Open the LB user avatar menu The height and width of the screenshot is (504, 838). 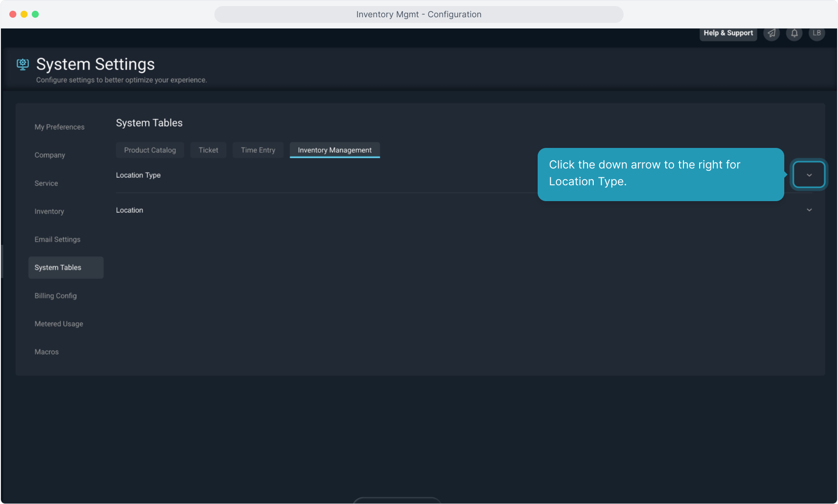(x=817, y=33)
